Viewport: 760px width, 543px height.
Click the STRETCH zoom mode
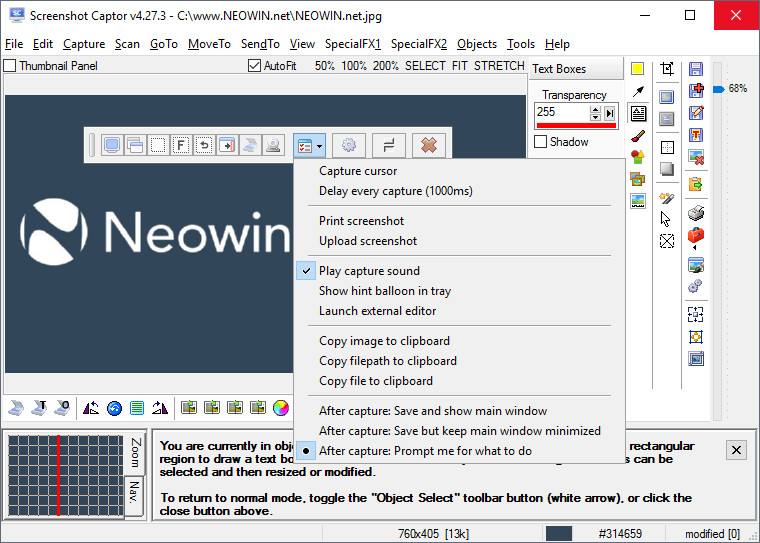click(499, 65)
